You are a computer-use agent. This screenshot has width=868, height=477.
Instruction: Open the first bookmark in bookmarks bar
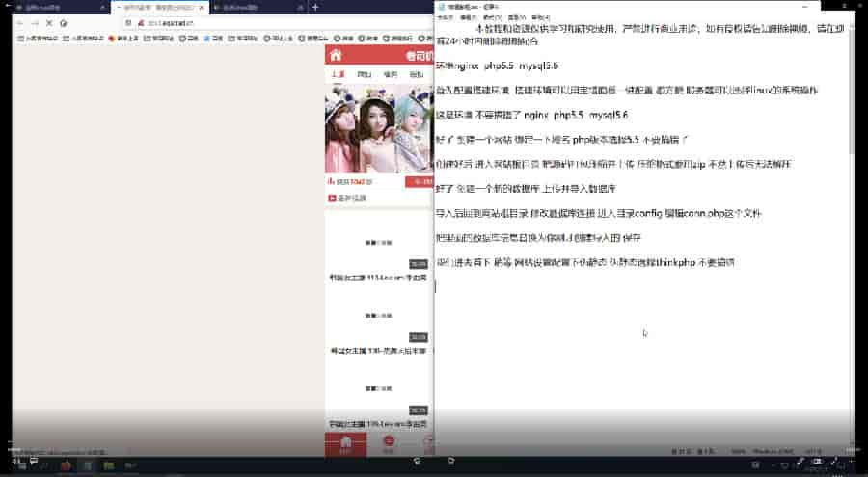click(x=39, y=39)
